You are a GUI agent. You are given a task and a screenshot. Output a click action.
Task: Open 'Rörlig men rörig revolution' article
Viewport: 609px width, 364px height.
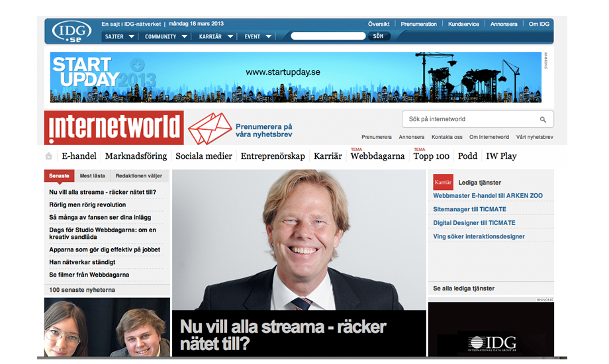[87, 205]
